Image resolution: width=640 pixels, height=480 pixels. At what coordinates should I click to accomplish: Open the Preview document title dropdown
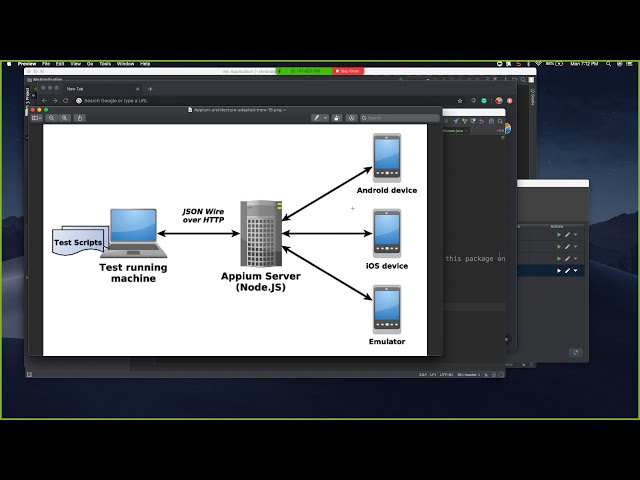pos(284,110)
